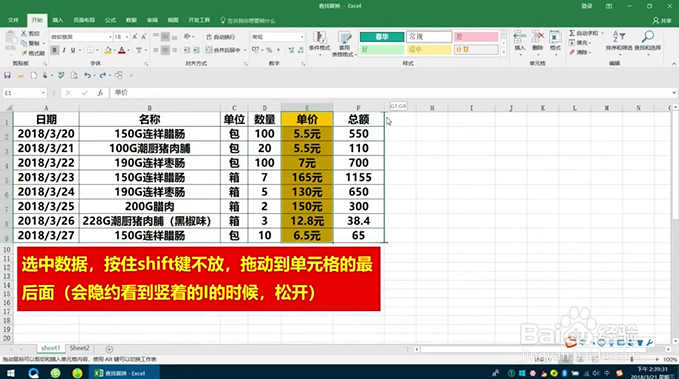Click the Sign in (登录) link
This screenshot has height=379, width=679.
point(586,6)
